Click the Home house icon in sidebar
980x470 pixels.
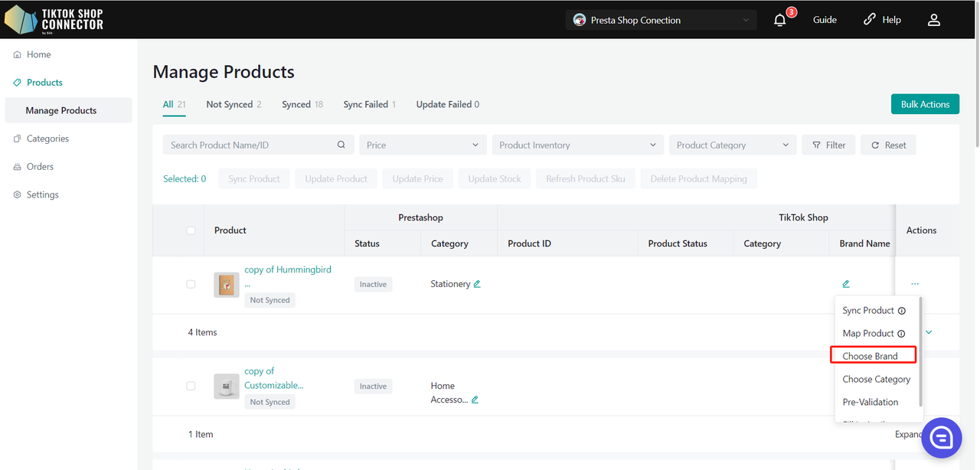[x=18, y=55]
